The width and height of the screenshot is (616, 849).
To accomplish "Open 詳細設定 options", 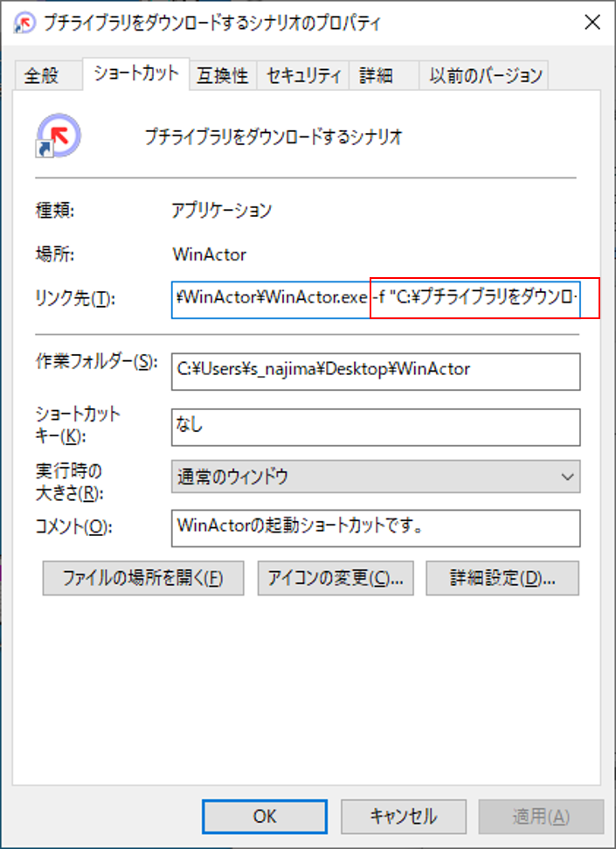I will [x=502, y=578].
